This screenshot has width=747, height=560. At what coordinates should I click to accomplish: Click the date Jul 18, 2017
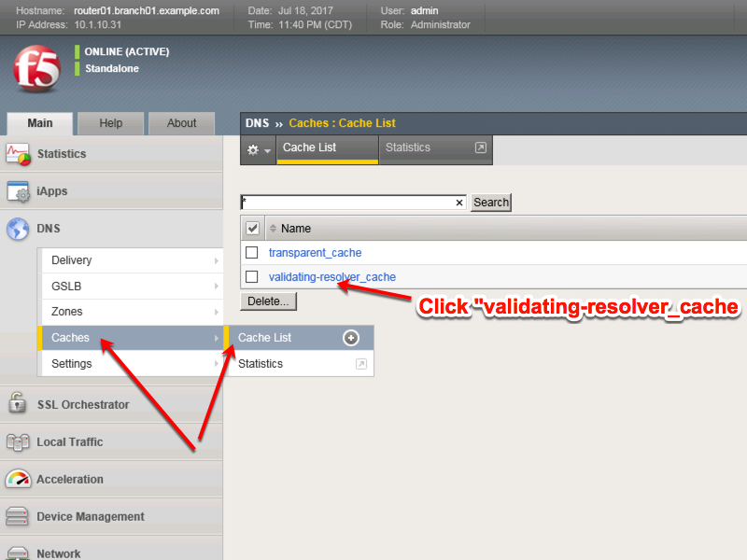(305, 10)
